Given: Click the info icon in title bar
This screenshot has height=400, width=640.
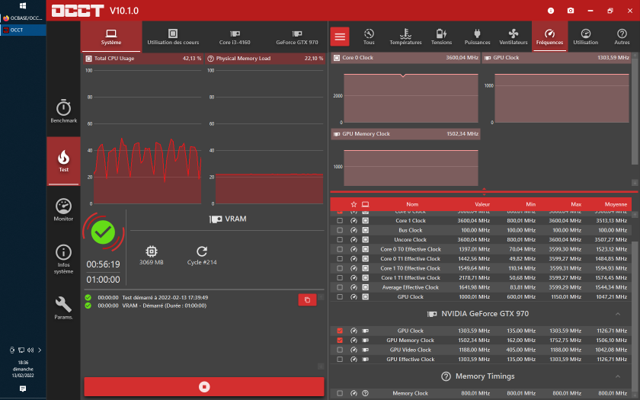Looking at the screenshot, I should point(551,11).
